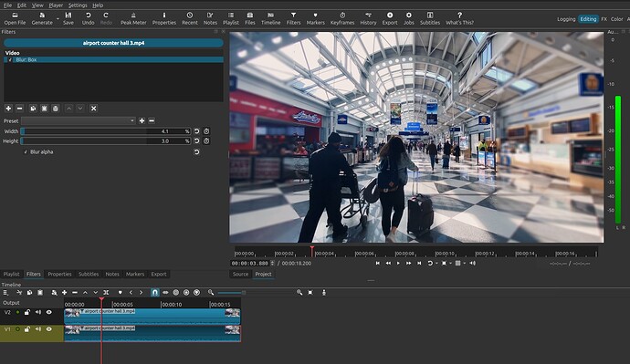Hide the V2 track with eye icon
The width and height of the screenshot is (630, 364).
(x=49, y=312)
